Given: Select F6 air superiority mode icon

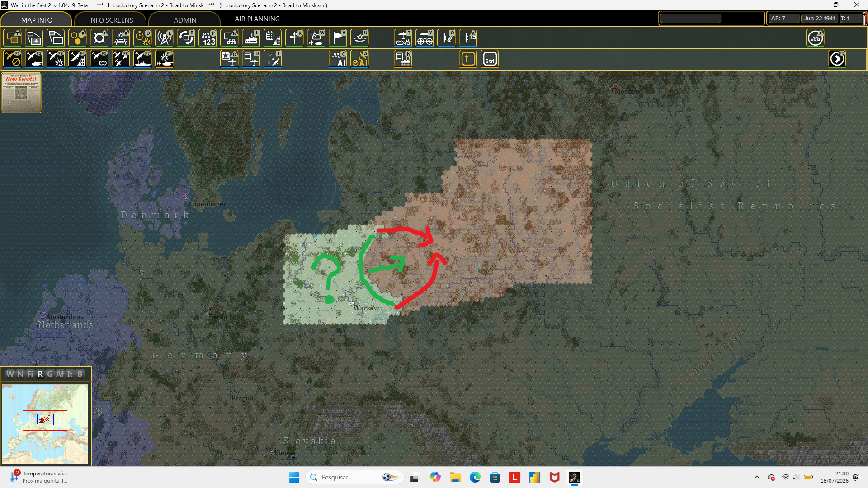Looking at the screenshot, I should pyautogui.click(x=121, y=59).
